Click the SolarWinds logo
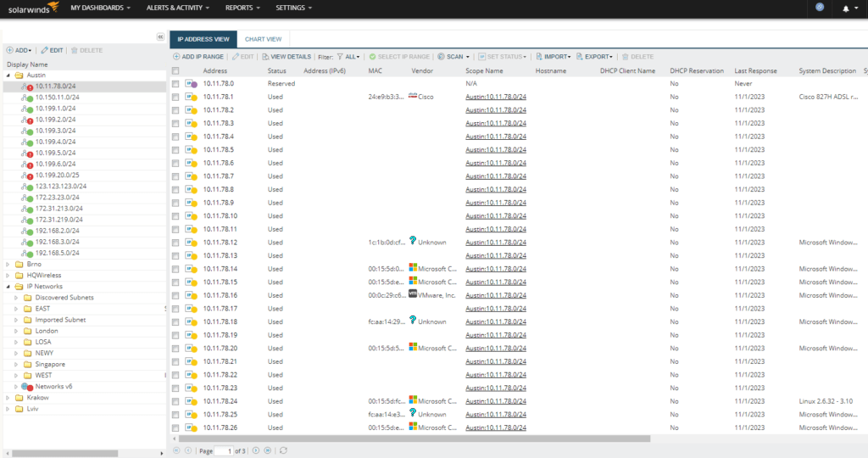This screenshot has height=458, width=868. pos(33,8)
